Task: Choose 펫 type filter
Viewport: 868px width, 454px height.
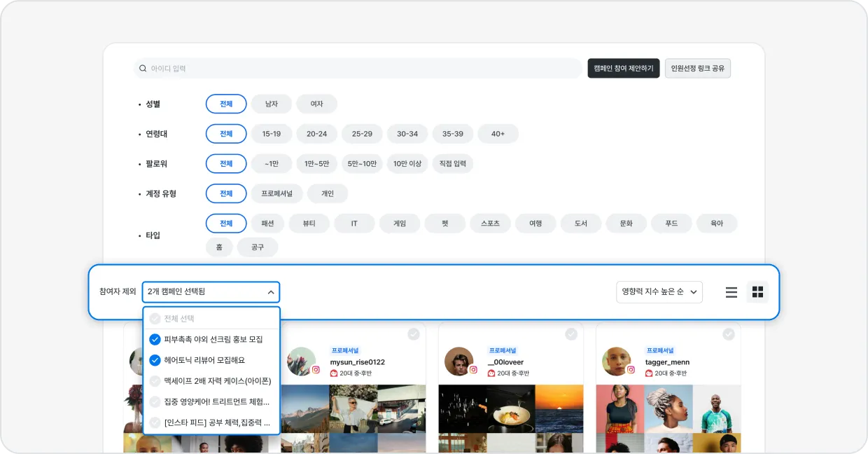Action: click(444, 223)
